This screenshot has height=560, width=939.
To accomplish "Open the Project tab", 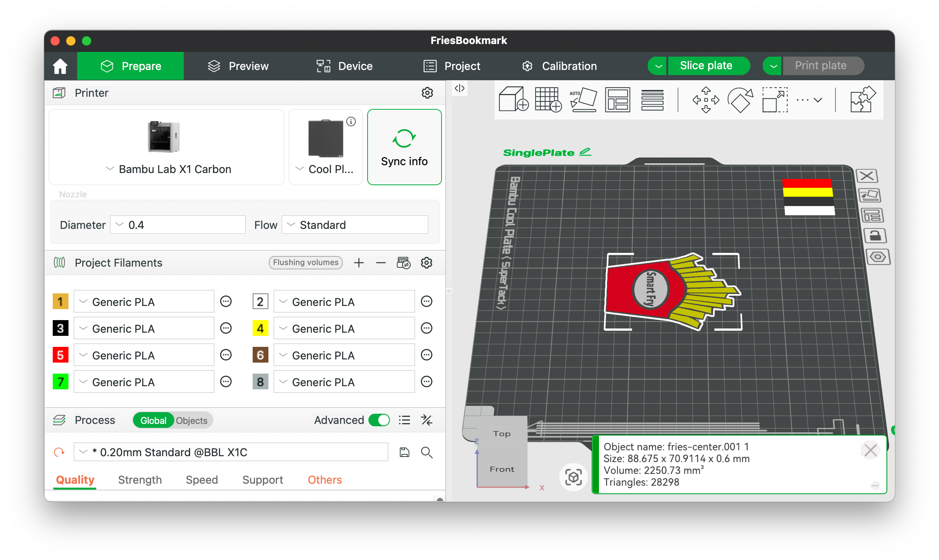I will pyautogui.click(x=452, y=66).
